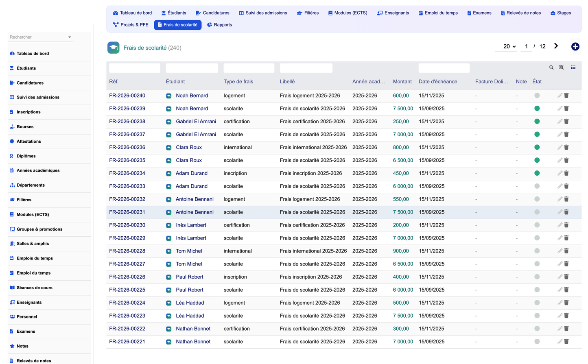
Task: Click 'Frais international 2025-2026' in row FR-2026-00236
Action: click(313, 147)
